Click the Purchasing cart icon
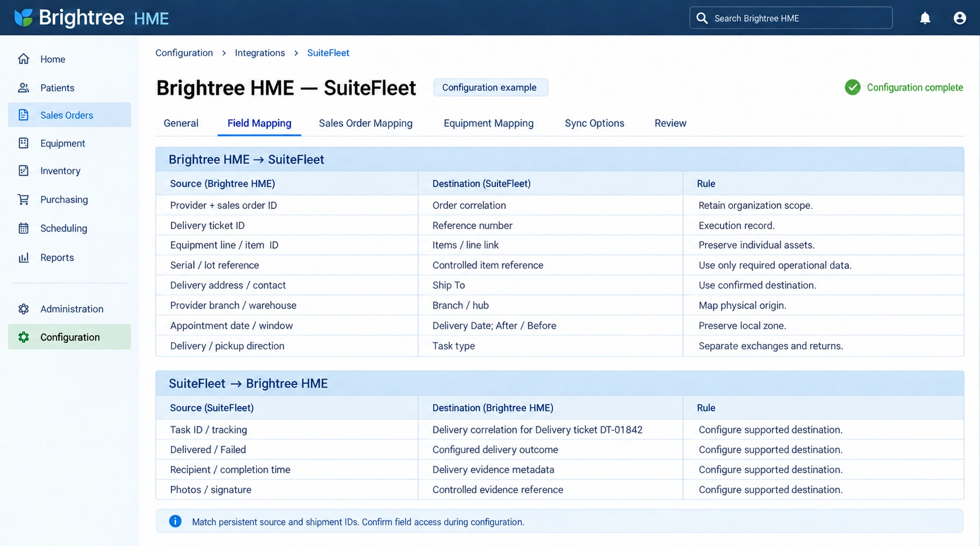 click(x=23, y=199)
